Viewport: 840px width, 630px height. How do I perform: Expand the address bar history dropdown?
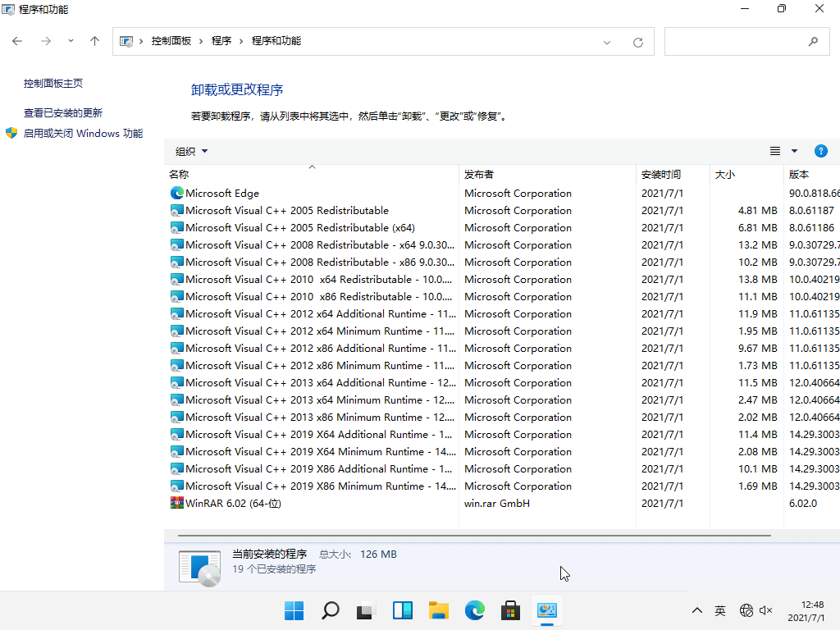[607, 43]
